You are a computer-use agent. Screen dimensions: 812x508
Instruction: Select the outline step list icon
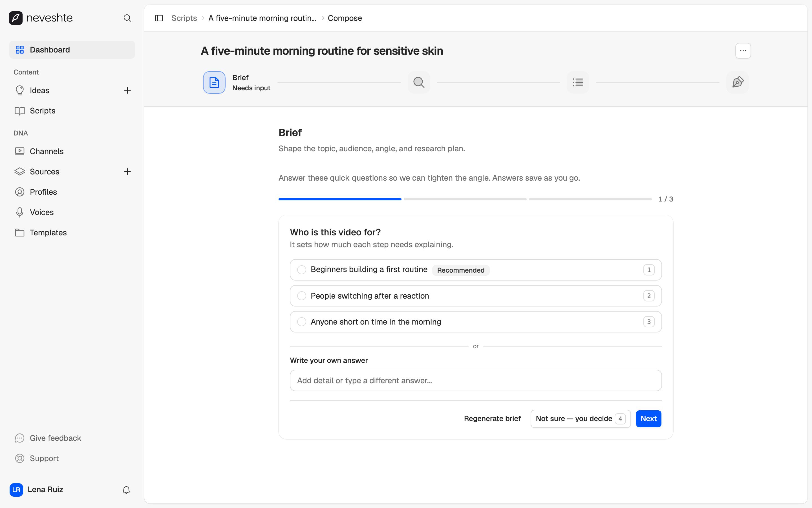point(578,82)
